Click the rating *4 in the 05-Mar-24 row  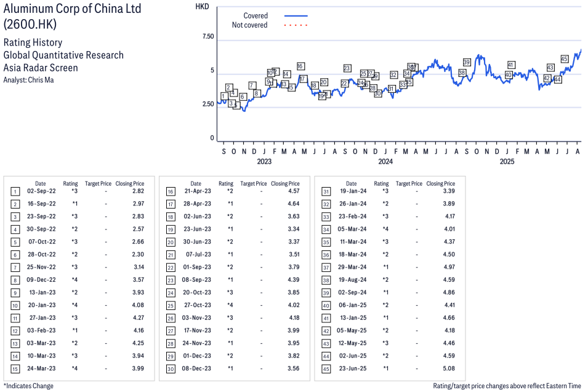pyautogui.click(x=385, y=229)
